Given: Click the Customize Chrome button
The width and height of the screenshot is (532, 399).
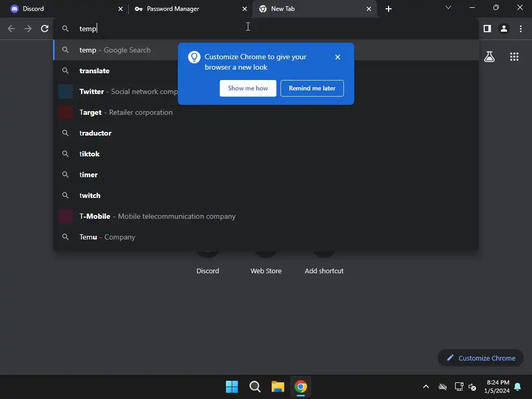Looking at the screenshot, I should coord(481,358).
